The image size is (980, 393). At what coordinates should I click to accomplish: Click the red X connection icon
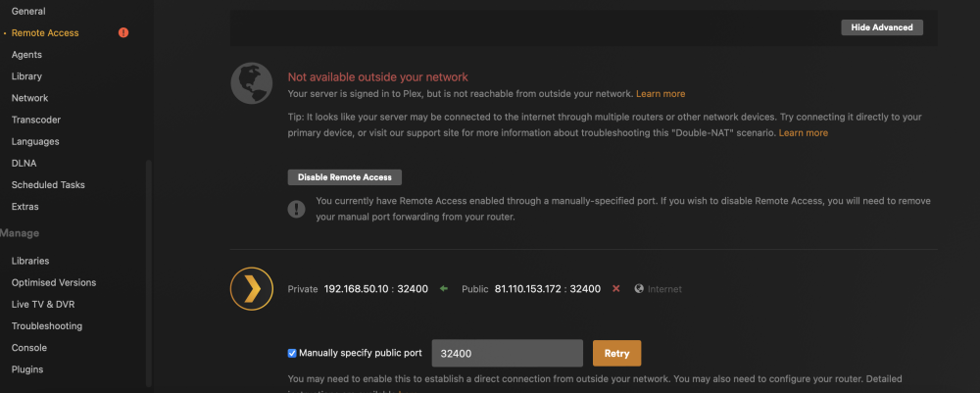(616, 289)
